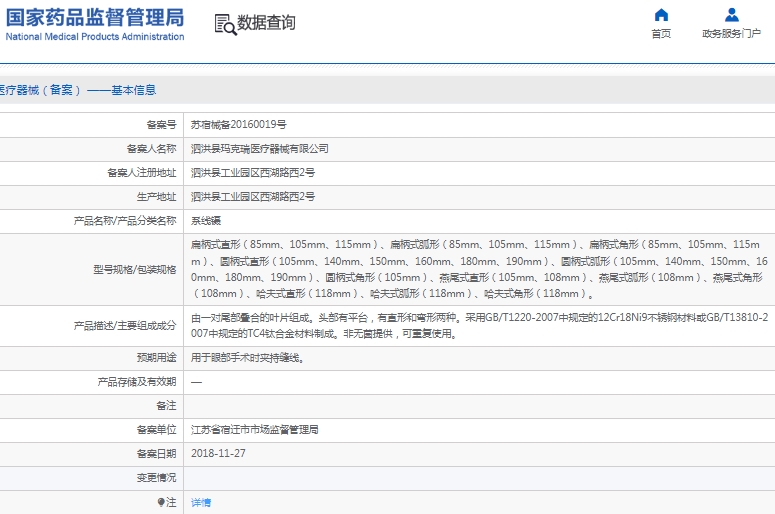
Task: Click the 产品名称/产品分类名称 label
Action: click(125, 221)
